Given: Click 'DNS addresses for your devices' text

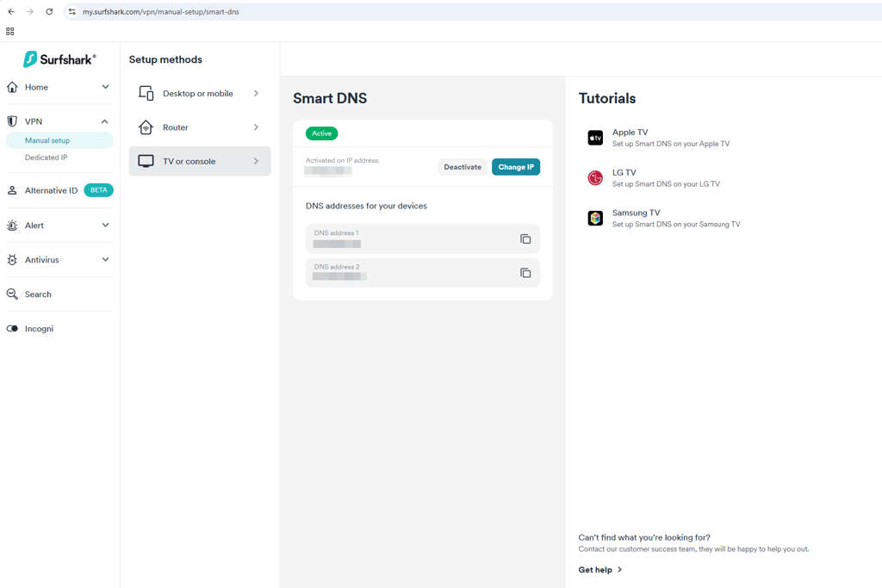Looking at the screenshot, I should (x=366, y=206).
